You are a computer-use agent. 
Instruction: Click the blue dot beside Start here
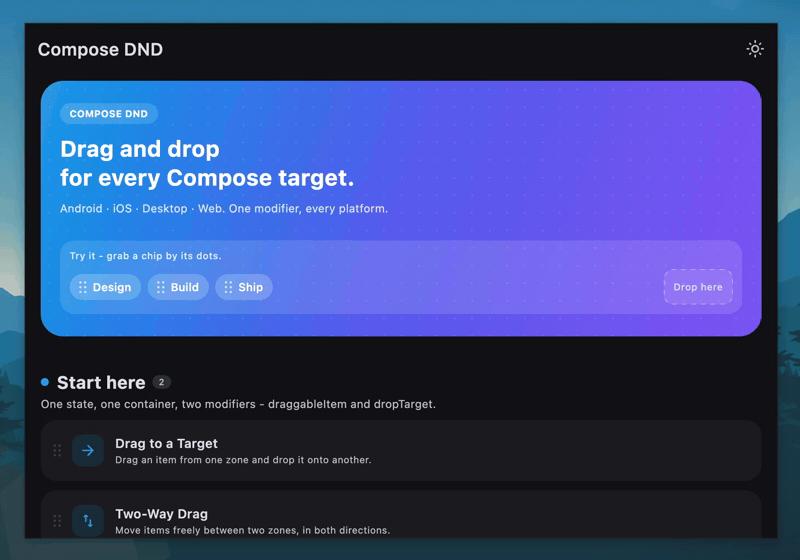tap(45, 382)
